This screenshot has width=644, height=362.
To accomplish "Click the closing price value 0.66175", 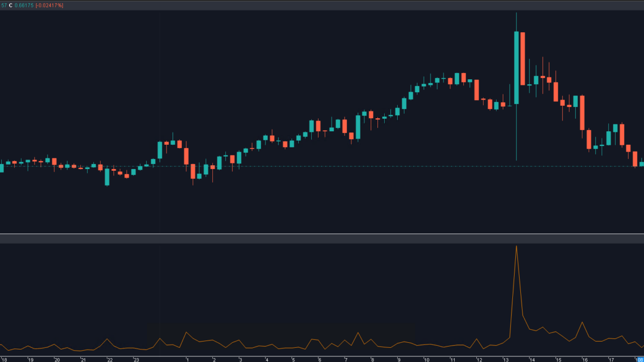I will tap(23, 5).
